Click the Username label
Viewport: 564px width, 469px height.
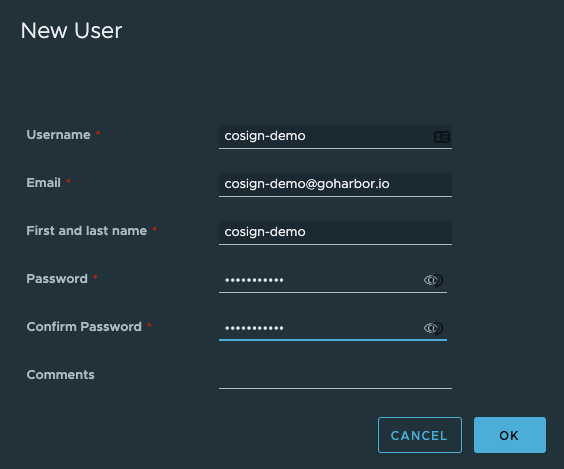[x=58, y=135]
